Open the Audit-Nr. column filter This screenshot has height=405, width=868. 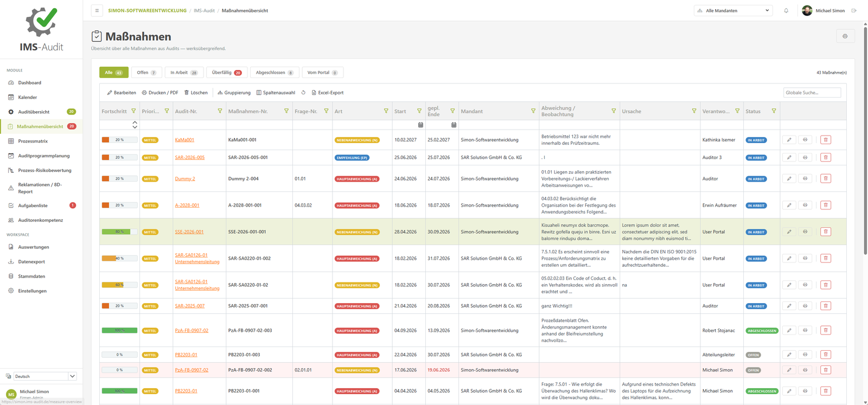[220, 111]
